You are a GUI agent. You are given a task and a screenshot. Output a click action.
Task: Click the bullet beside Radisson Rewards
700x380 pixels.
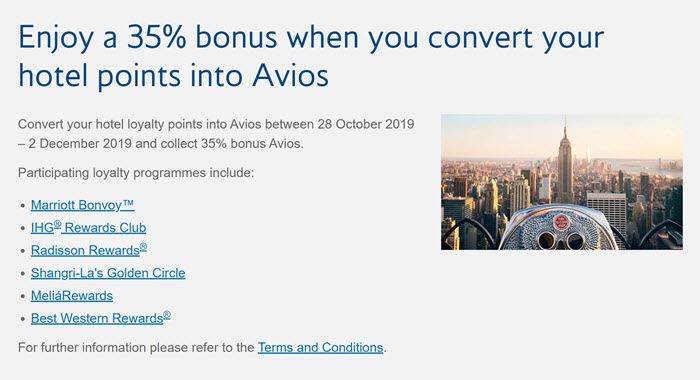point(23,251)
